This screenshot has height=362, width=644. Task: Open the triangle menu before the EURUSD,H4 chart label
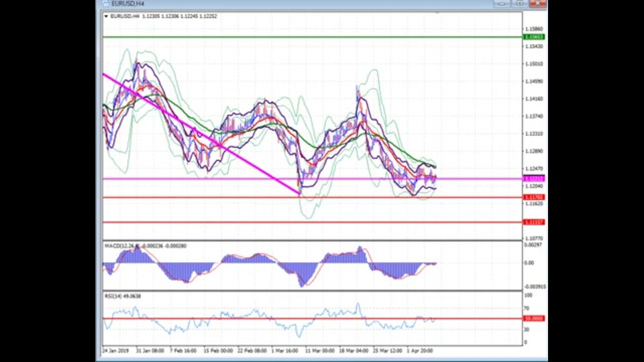tap(106, 16)
